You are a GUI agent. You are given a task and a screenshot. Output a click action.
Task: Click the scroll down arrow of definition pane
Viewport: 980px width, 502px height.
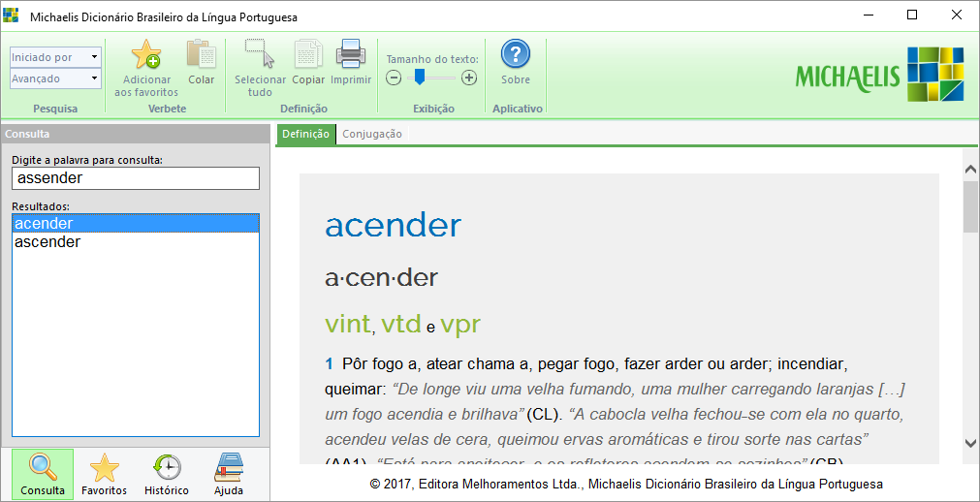(970, 443)
